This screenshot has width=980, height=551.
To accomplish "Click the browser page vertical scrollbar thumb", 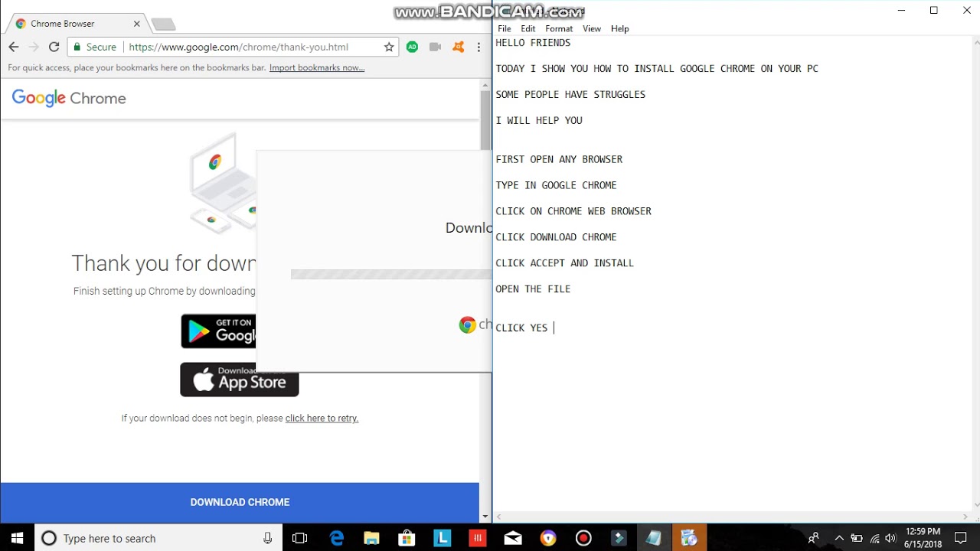I will tap(485, 120).
